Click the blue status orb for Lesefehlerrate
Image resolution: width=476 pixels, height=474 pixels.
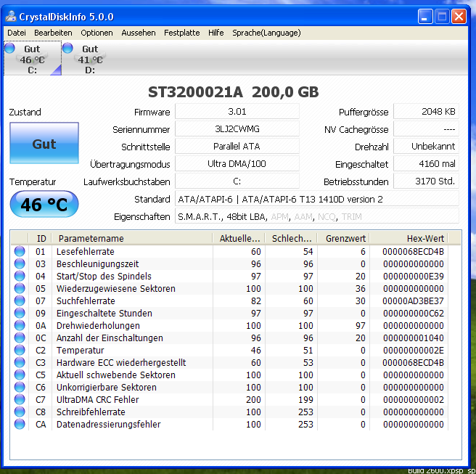(20, 252)
